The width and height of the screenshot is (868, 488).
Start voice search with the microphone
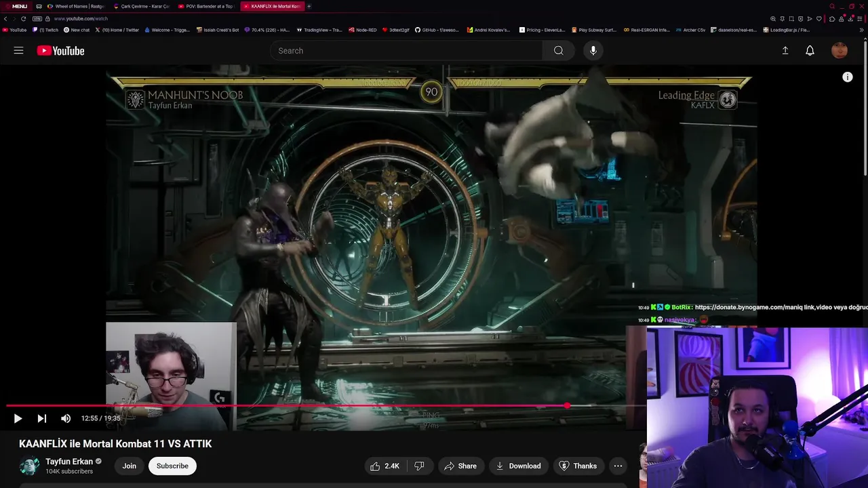click(593, 51)
